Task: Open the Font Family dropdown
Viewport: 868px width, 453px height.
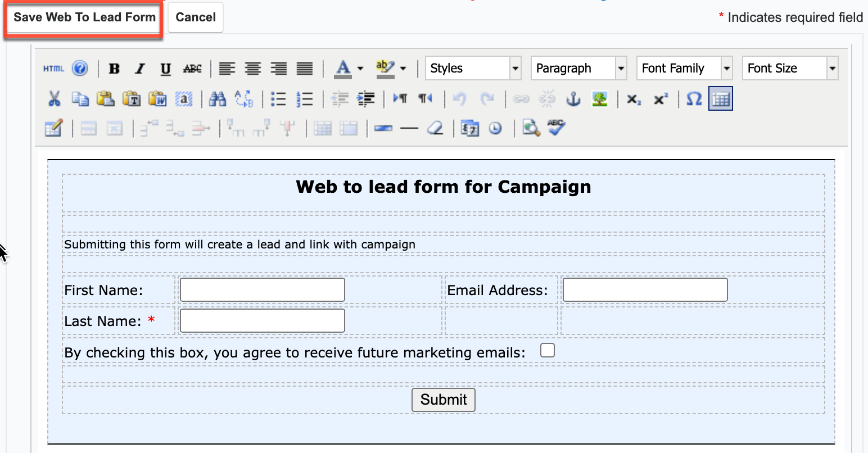Action: point(685,68)
